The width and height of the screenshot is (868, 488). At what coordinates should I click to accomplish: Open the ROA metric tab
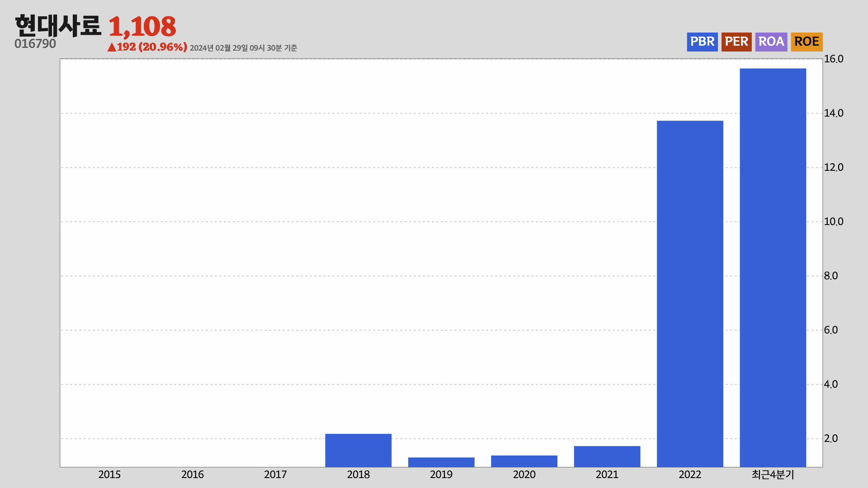pyautogui.click(x=771, y=42)
